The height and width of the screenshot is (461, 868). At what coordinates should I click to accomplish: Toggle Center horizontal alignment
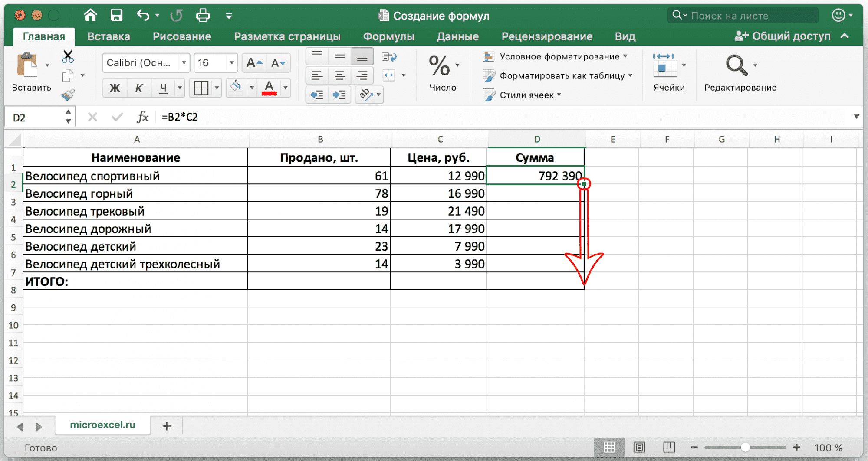coord(339,76)
